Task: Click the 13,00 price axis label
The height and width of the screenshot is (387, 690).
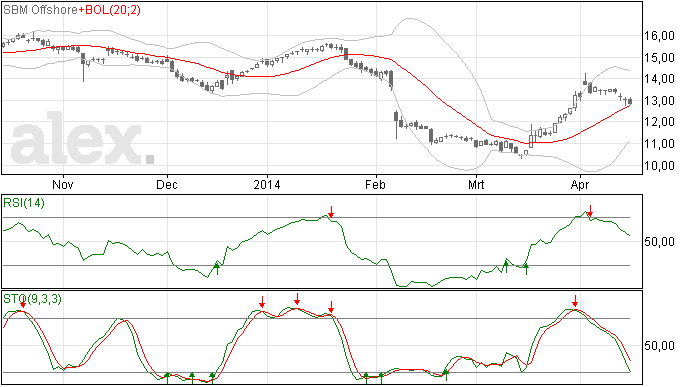Action: click(x=659, y=100)
